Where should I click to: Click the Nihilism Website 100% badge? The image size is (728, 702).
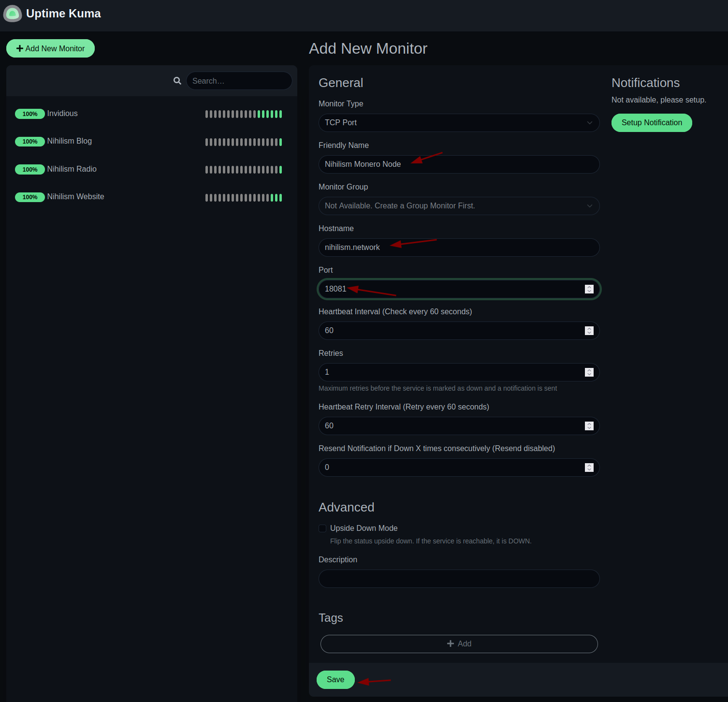[x=30, y=197]
